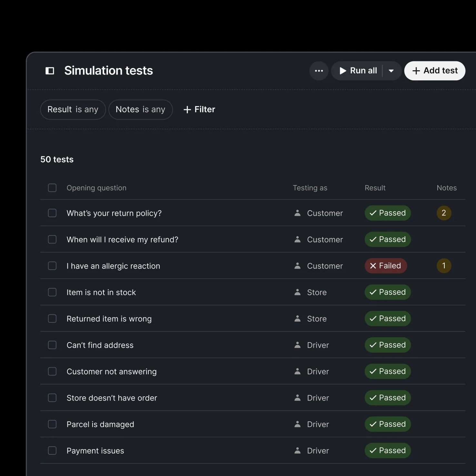This screenshot has width=476, height=476.
Task: Check the 'I have an allergic reaction' row
Action: [52, 266]
